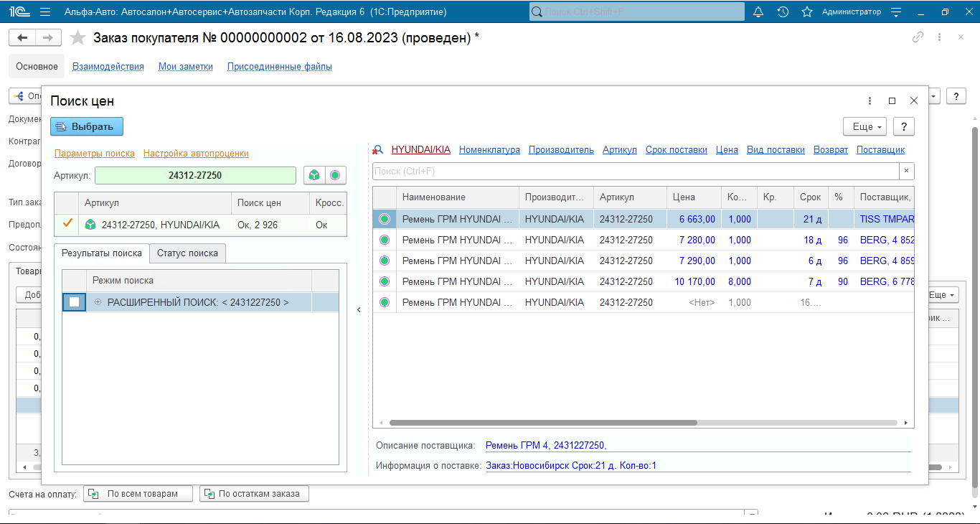980x524 pixels.
Task: Copy document link chain icon
Action: tap(918, 37)
